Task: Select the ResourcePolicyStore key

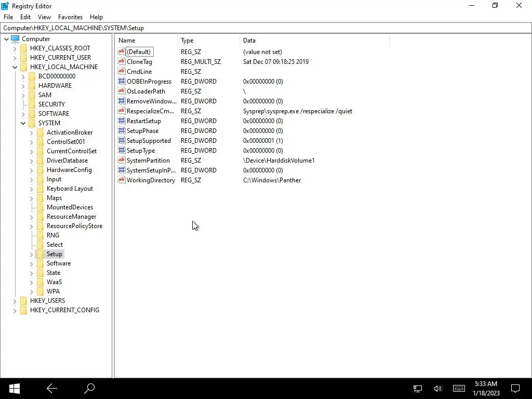Action: click(75, 226)
